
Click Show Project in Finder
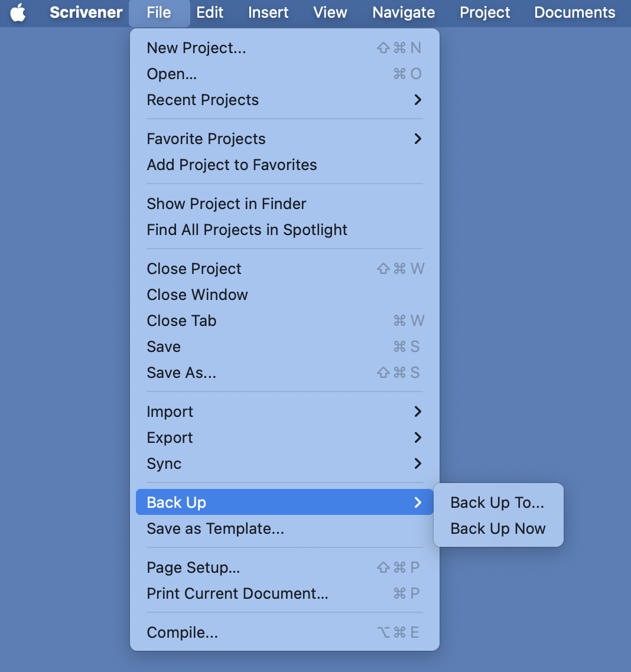click(285, 204)
